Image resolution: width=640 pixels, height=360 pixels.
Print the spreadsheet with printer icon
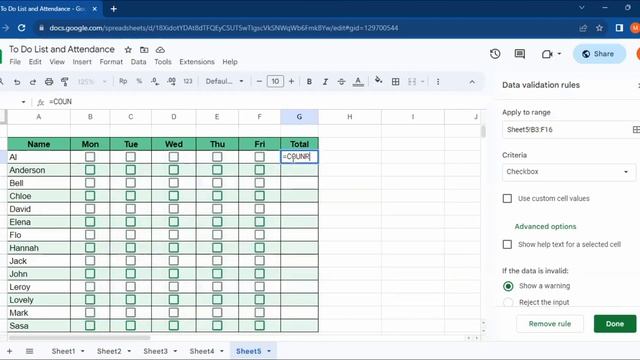pos(49,82)
